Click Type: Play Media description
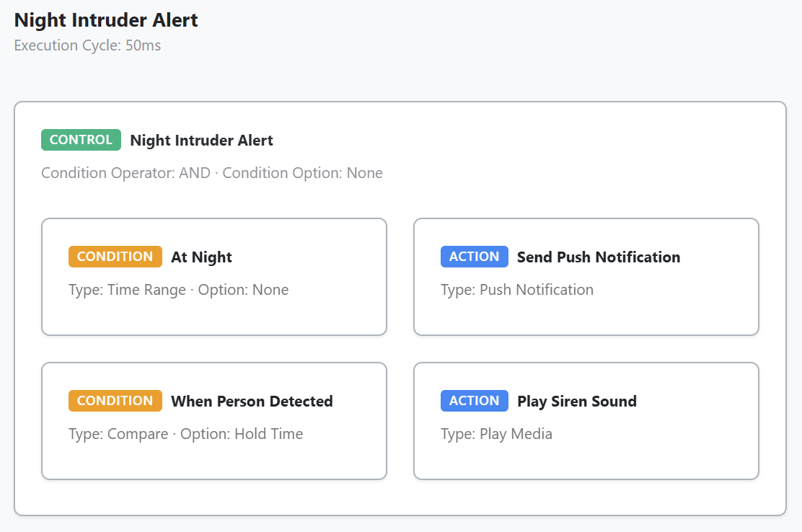This screenshot has width=802, height=532. [x=497, y=434]
